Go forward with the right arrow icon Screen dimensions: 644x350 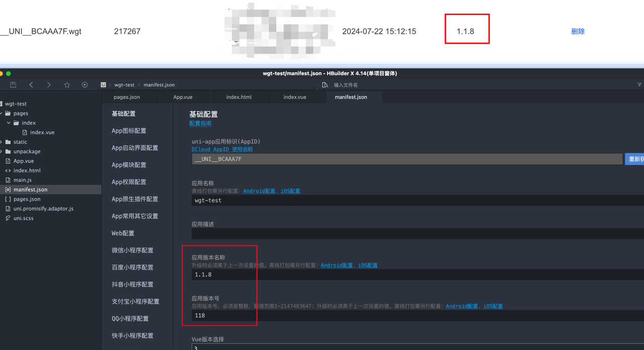point(49,85)
